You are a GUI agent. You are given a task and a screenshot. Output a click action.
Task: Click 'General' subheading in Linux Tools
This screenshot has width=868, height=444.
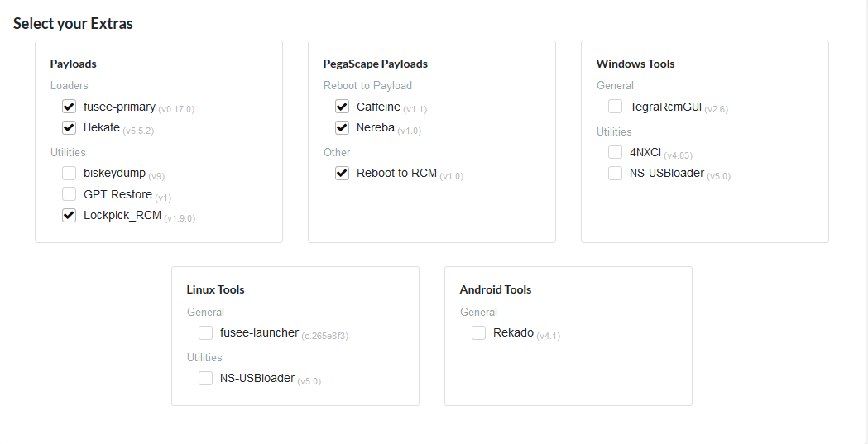click(x=205, y=313)
